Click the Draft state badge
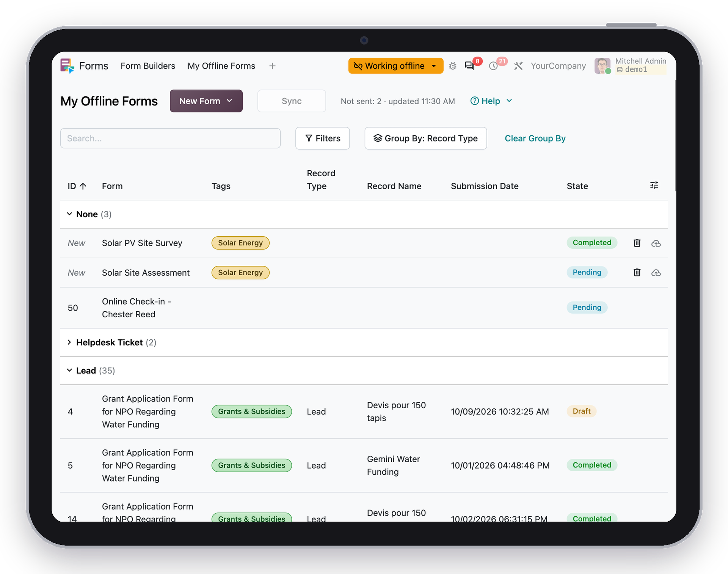The width and height of the screenshot is (728, 574). [x=582, y=411]
